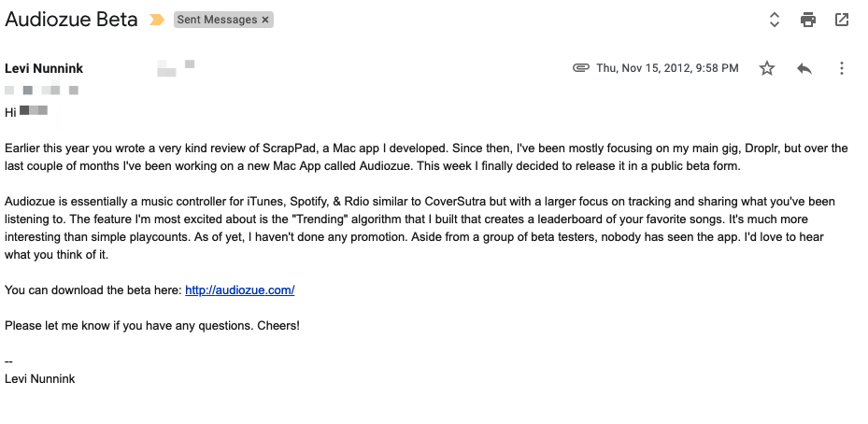Click sender name Levi Nunnink in header

point(44,68)
